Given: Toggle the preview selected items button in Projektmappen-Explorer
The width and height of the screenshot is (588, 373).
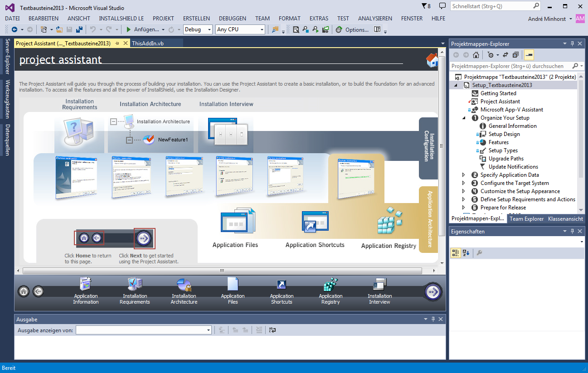Looking at the screenshot, I should pos(529,55).
